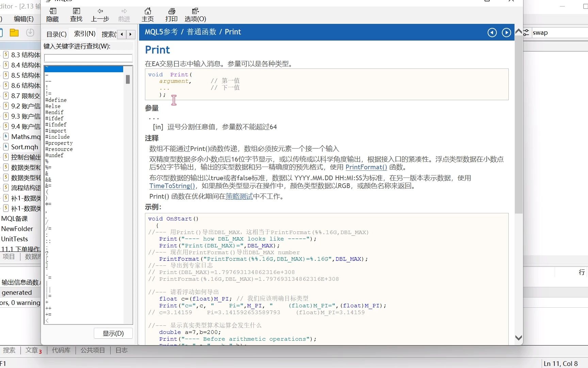This screenshot has width=588, height=368.
Task: Open the NewFolder item in navigator
Action: point(17,229)
